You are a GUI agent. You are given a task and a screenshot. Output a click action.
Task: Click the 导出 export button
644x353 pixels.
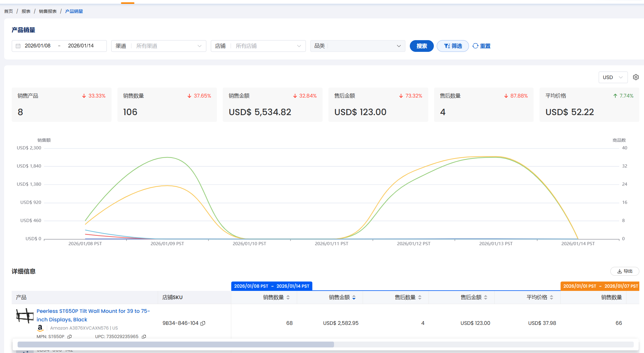coord(625,271)
